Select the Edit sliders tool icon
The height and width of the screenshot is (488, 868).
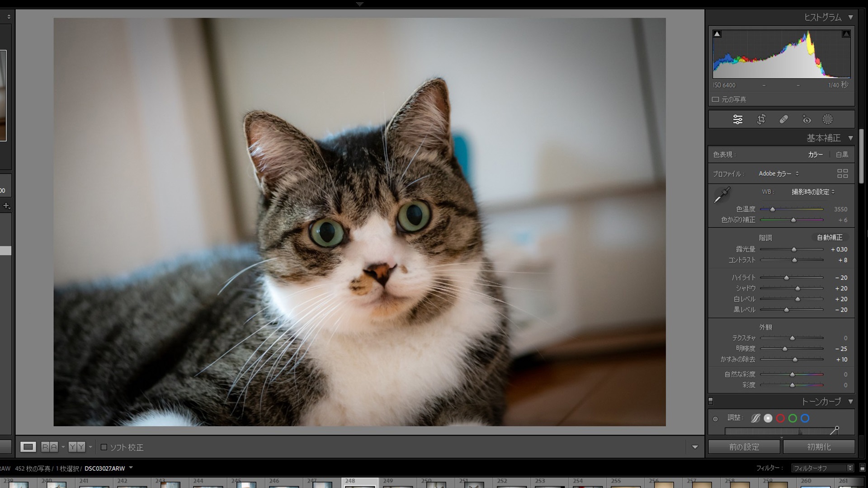click(737, 119)
